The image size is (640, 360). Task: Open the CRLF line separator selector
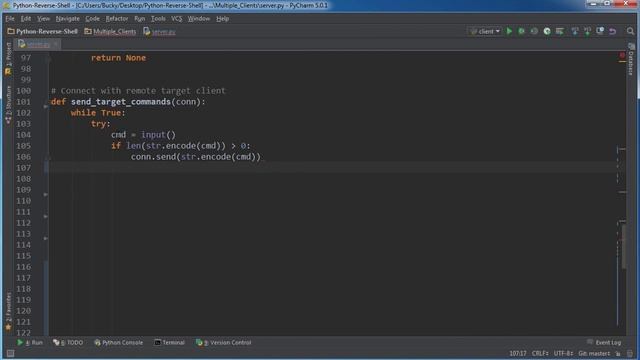point(540,353)
